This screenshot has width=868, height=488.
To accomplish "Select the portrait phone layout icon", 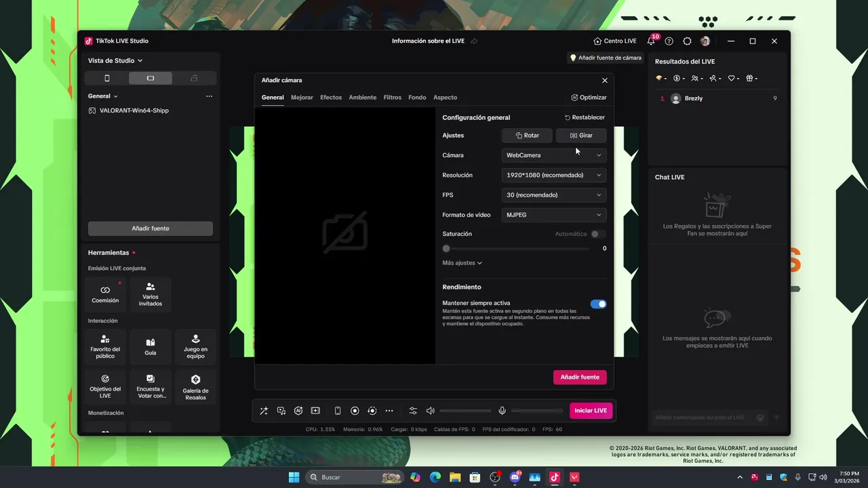I will click(106, 79).
